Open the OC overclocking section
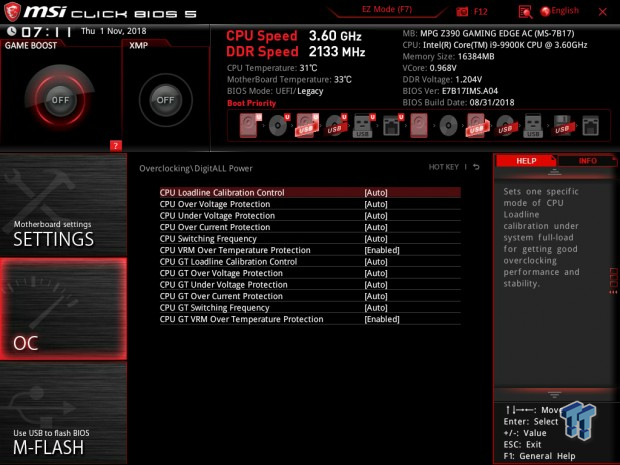 click(63, 309)
